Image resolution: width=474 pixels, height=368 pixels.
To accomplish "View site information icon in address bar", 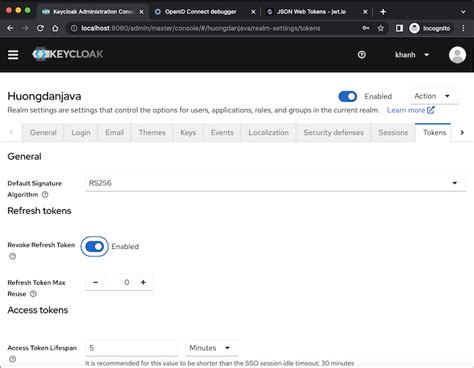I will coord(74,28).
